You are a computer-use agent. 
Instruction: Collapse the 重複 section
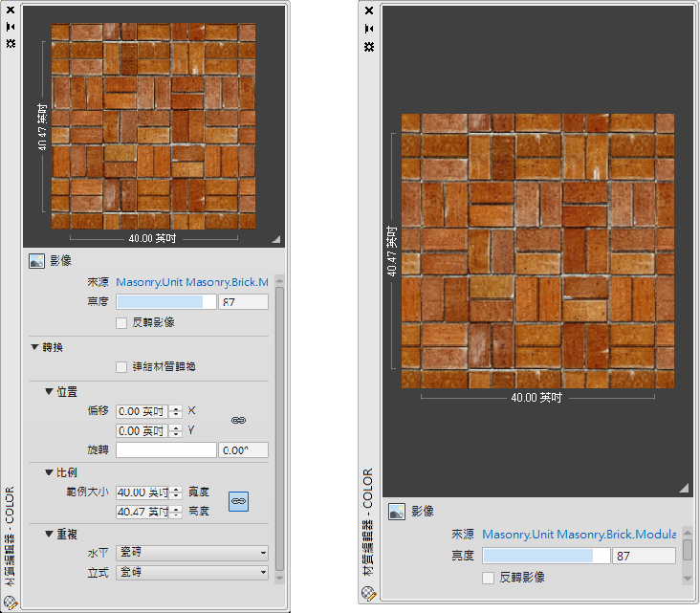[49, 534]
